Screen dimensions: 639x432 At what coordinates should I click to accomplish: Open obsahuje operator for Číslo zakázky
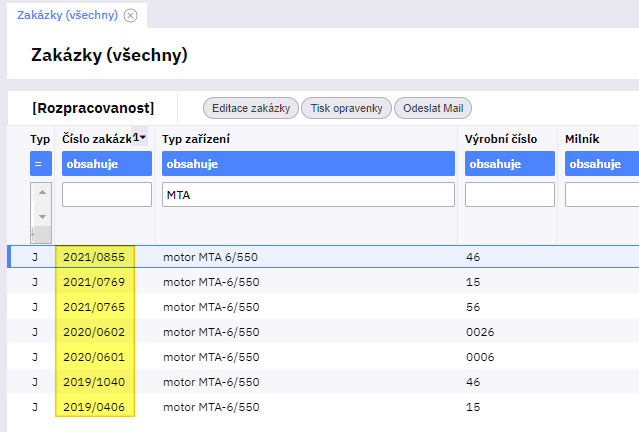pyautogui.click(x=106, y=164)
